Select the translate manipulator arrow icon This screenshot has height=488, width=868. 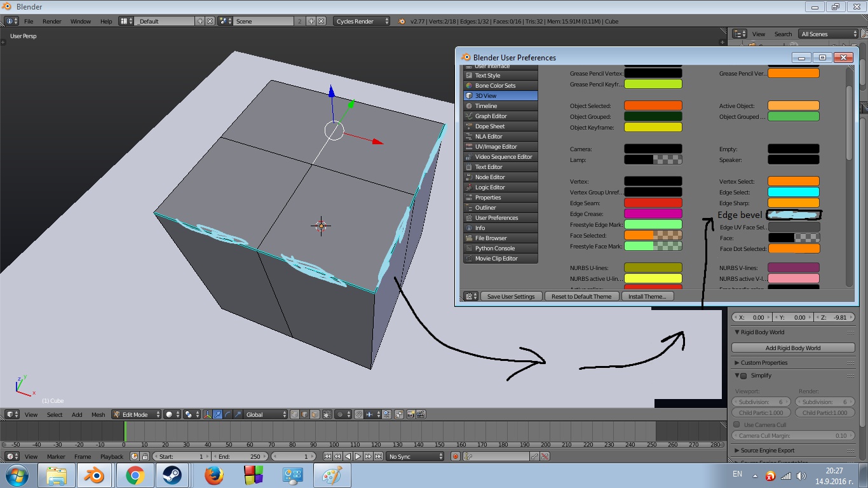217,414
